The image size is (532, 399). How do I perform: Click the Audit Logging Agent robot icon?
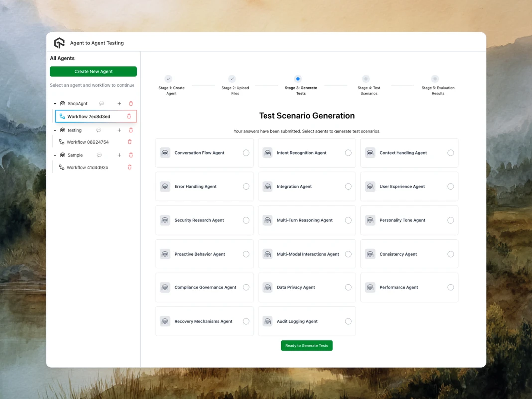[267, 321]
